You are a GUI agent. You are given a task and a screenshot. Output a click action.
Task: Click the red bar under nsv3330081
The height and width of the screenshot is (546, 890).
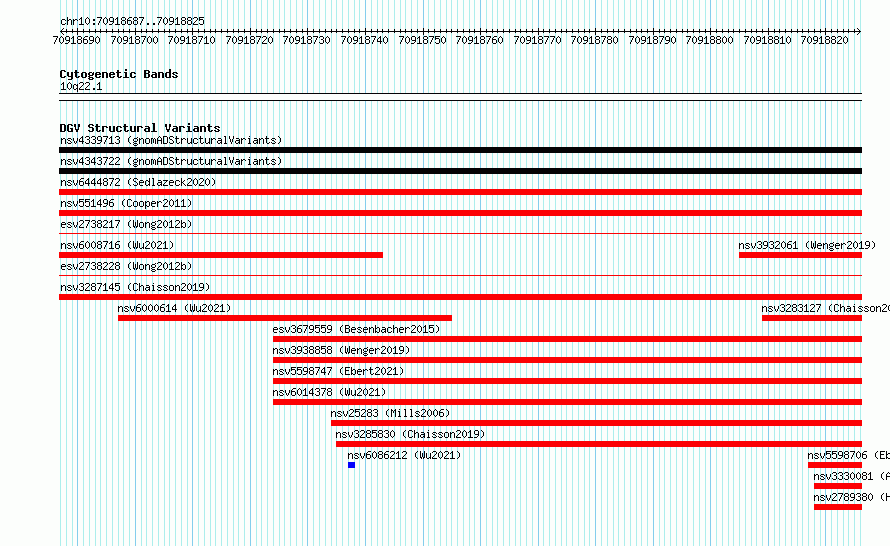coord(838,486)
